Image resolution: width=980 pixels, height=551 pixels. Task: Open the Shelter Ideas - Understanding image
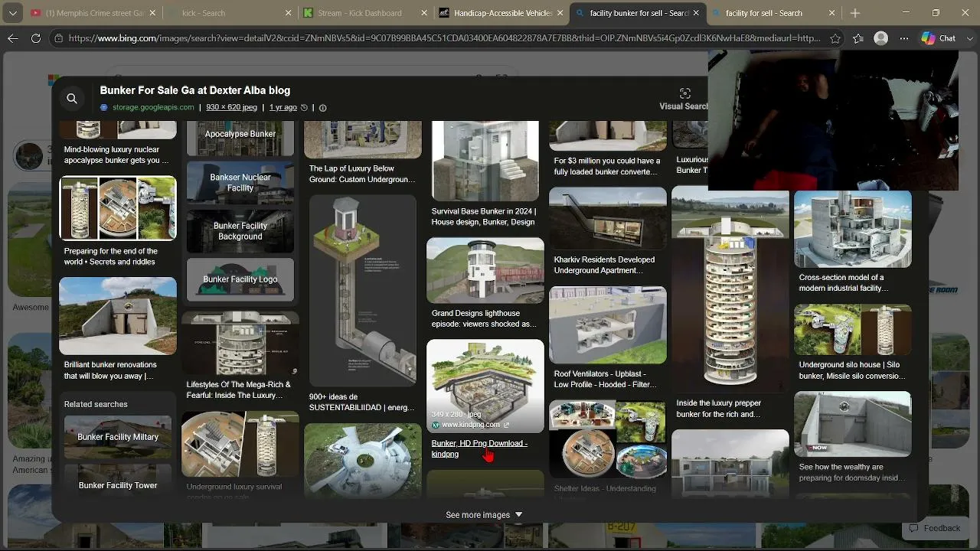click(x=608, y=440)
